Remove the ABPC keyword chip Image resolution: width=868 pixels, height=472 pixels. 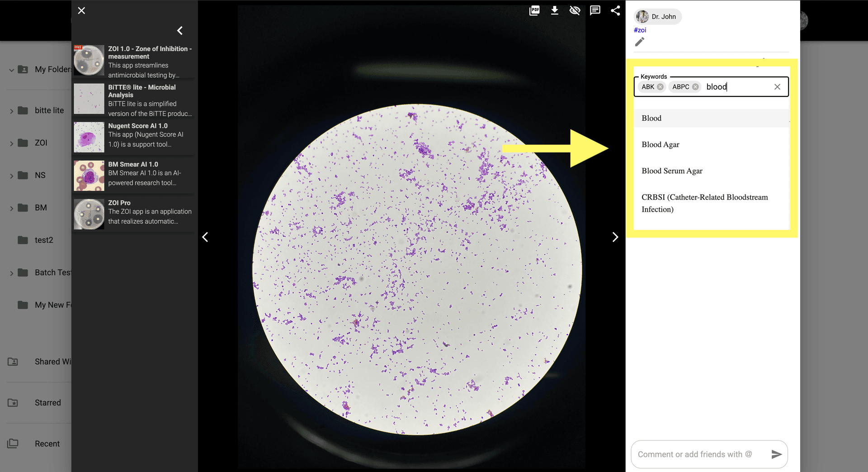coord(695,87)
